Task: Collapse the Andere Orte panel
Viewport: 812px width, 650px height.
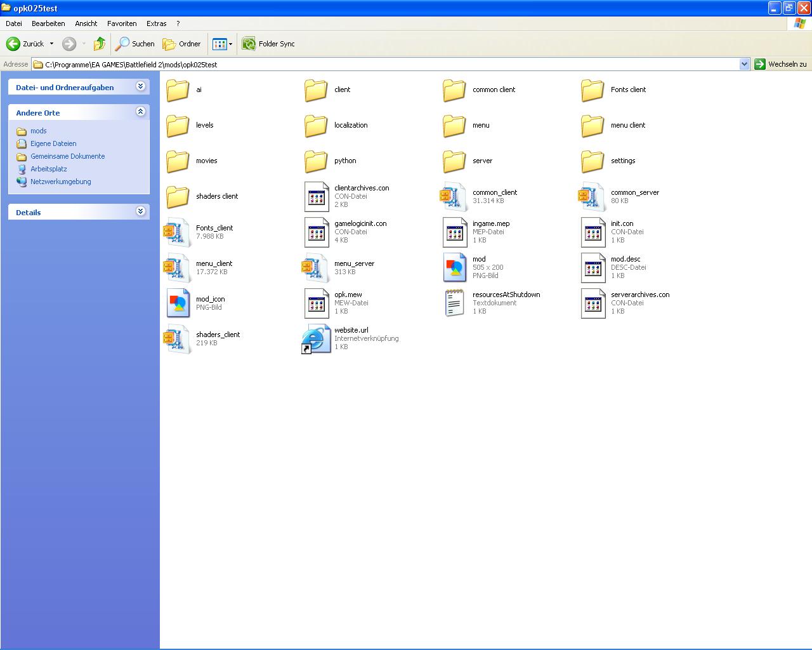Action: 141,112
